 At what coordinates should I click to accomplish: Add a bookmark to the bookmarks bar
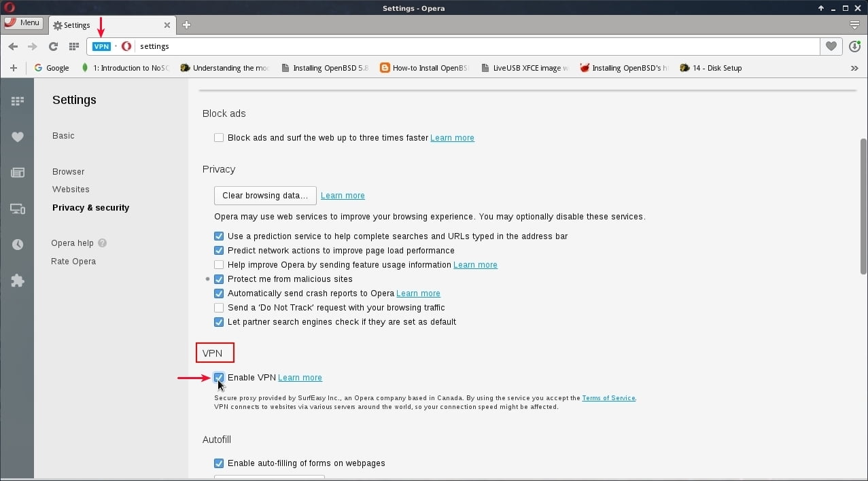13,68
